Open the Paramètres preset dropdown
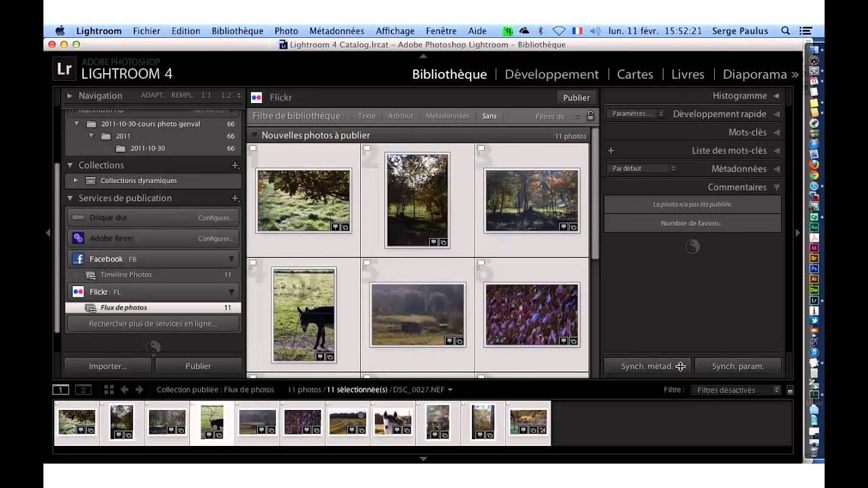This screenshot has height=488, width=868. (x=635, y=114)
